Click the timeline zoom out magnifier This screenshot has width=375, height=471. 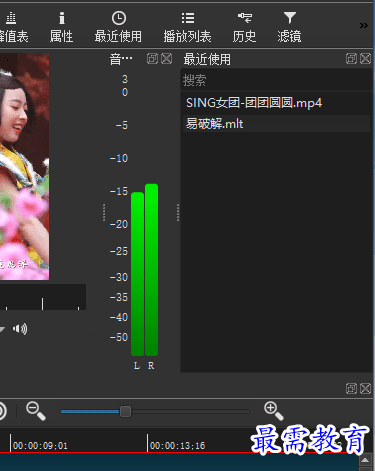[36, 411]
